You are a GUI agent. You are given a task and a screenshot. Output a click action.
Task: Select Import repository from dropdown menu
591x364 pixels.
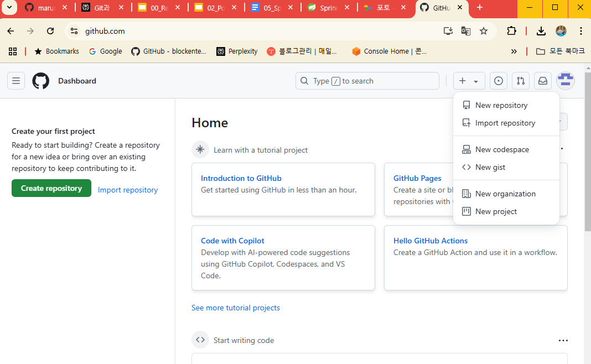point(506,123)
